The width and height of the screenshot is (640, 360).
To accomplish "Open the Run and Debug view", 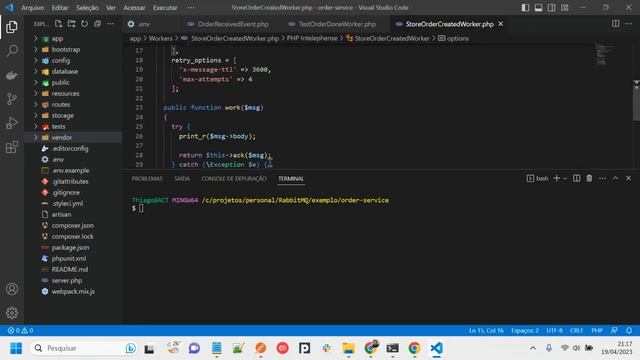I will [12, 123].
